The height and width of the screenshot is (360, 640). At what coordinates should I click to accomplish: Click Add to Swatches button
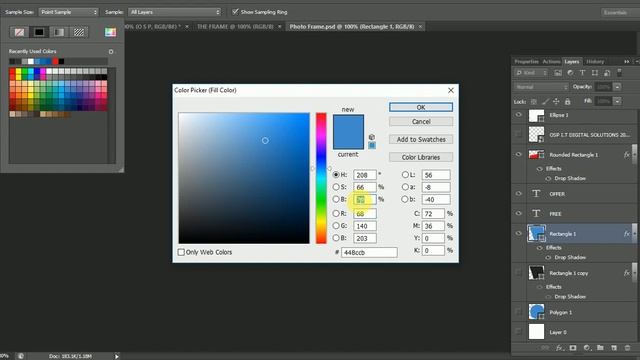(x=421, y=140)
